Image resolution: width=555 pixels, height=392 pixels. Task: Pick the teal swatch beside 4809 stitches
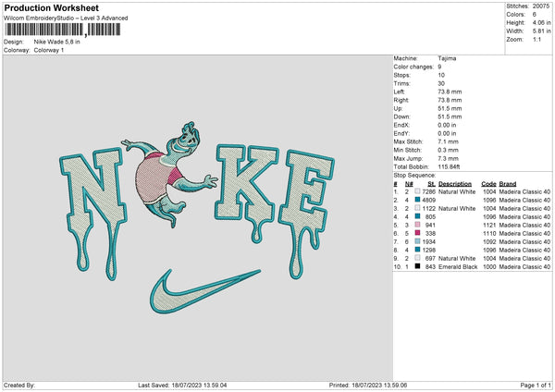(418, 200)
